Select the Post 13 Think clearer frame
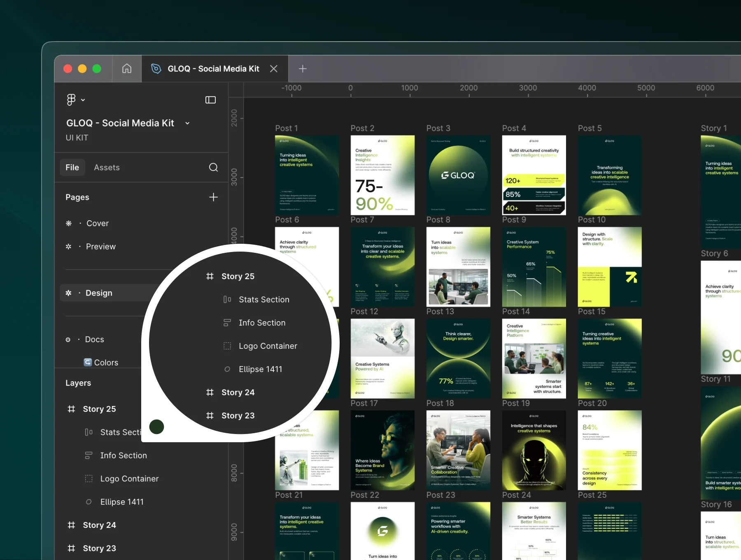741x560 pixels. 458,359
